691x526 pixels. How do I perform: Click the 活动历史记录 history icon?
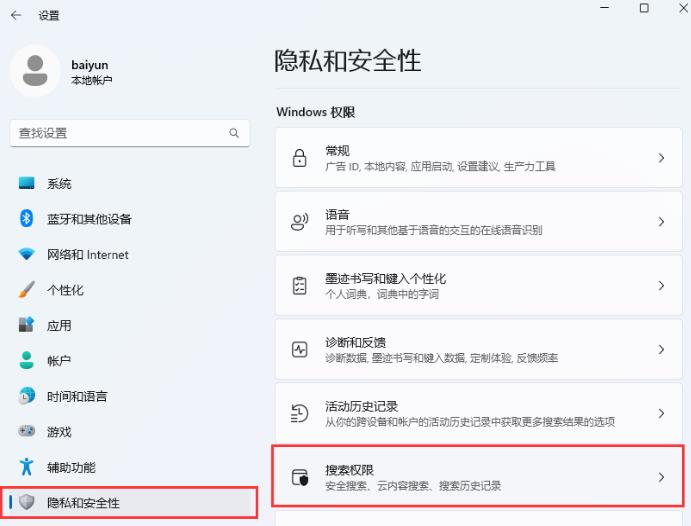(x=300, y=413)
